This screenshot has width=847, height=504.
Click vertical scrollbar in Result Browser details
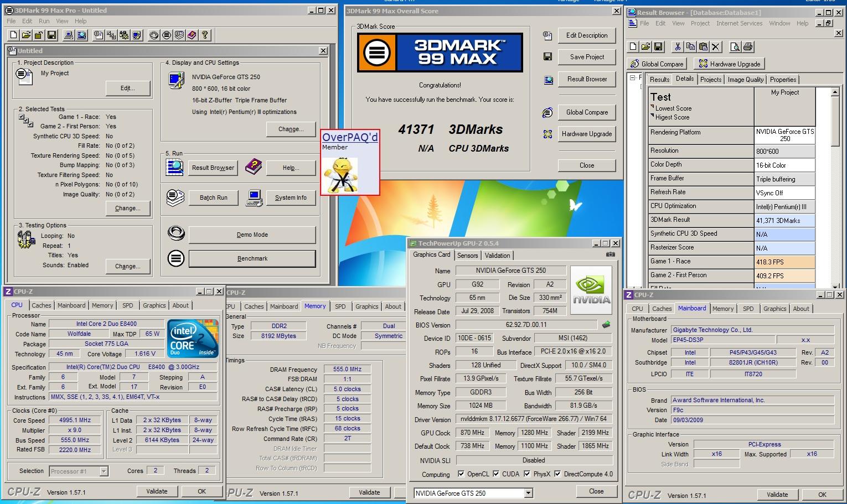tap(836, 188)
